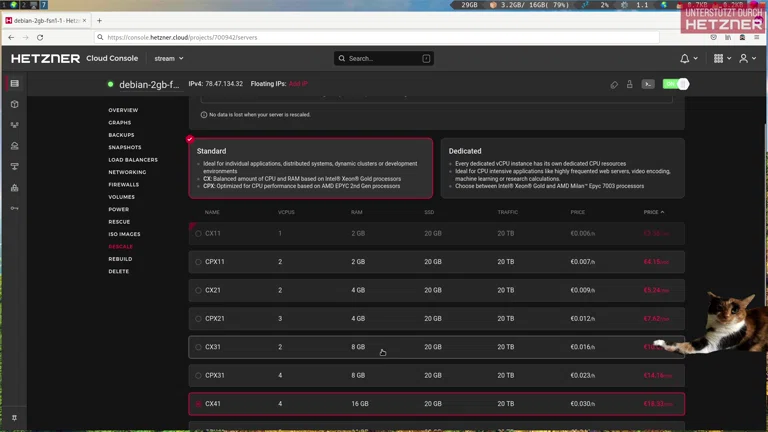Open the apps grid icon
The image size is (768, 432).
[719, 58]
